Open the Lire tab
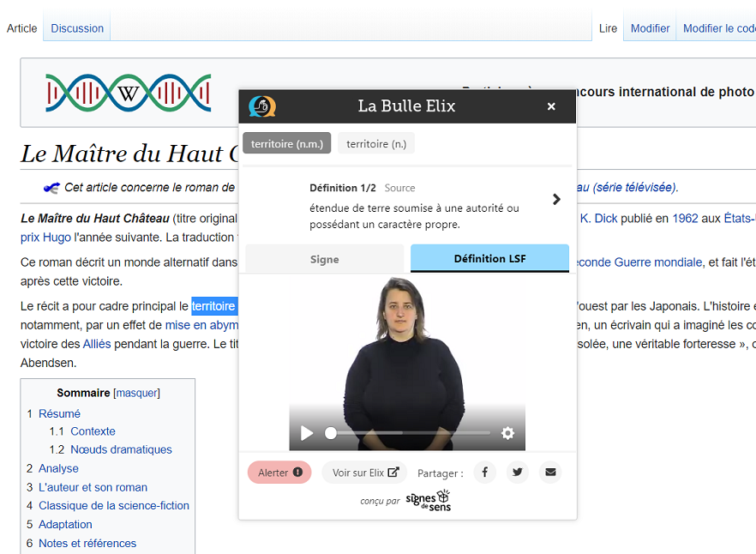Screen dimensions: 756x554 point(608,28)
